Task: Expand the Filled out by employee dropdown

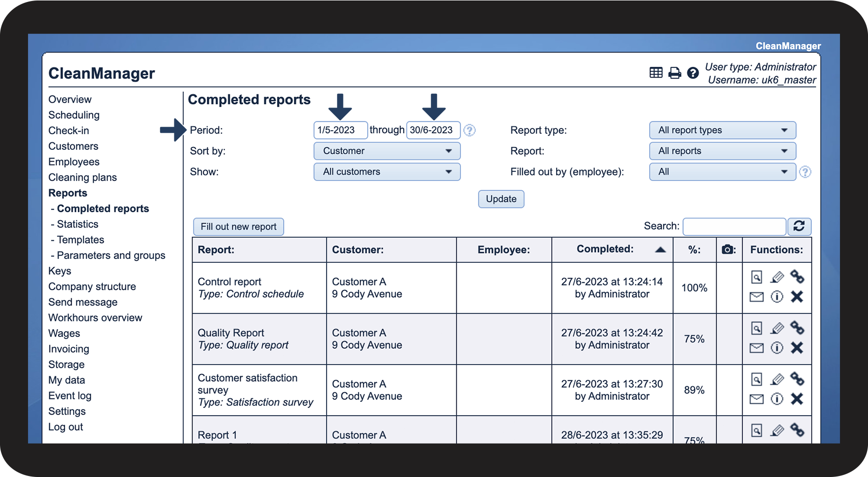Action: point(722,171)
